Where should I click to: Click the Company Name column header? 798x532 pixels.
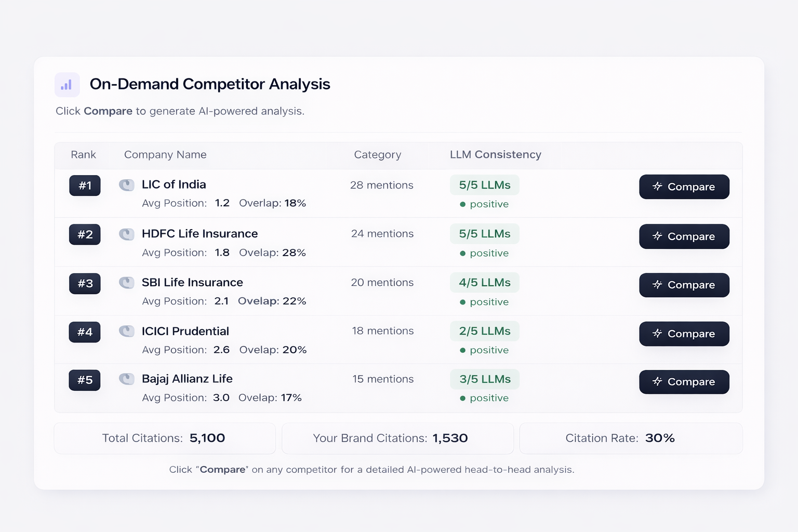click(165, 155)
